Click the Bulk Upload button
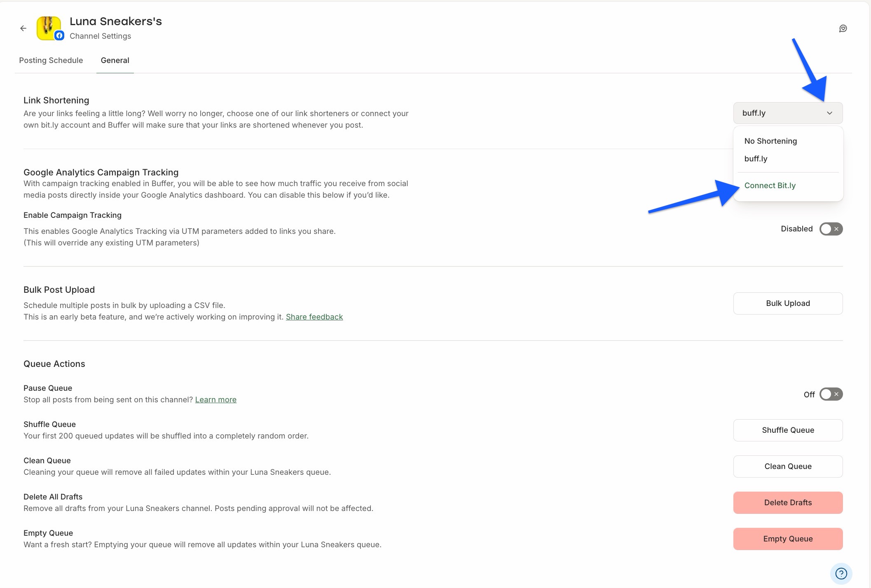This screenshot has width=871, height=588. coord(788,303)
